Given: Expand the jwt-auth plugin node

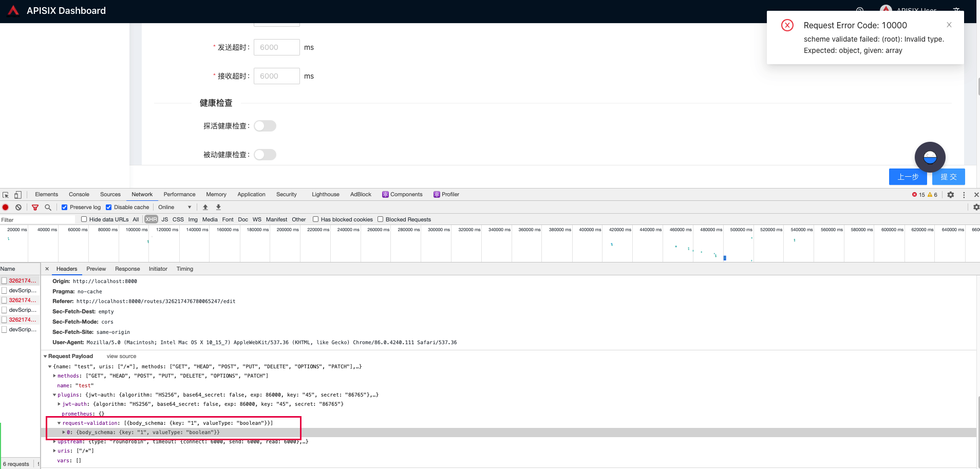Looking at the screenshot, I should [59, 404].
